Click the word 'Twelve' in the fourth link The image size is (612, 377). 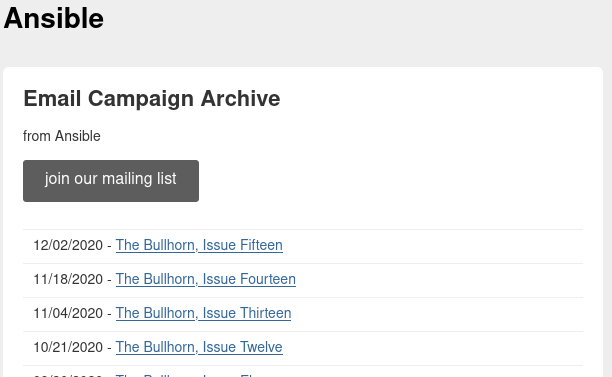tap(261, 347)
